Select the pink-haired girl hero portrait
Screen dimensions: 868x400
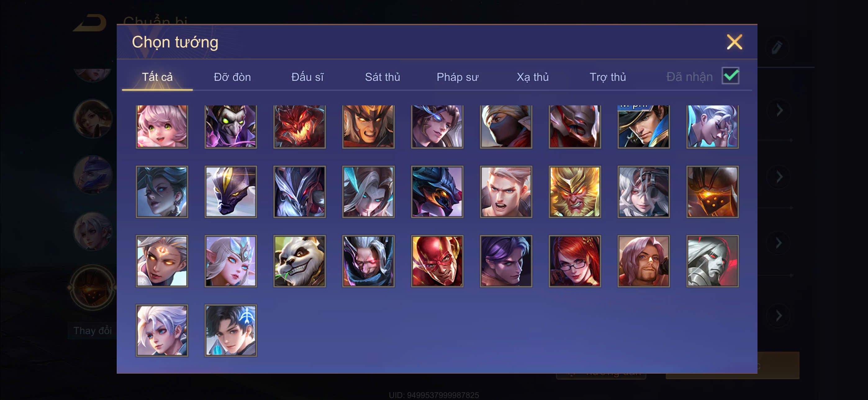click(162, 127)
